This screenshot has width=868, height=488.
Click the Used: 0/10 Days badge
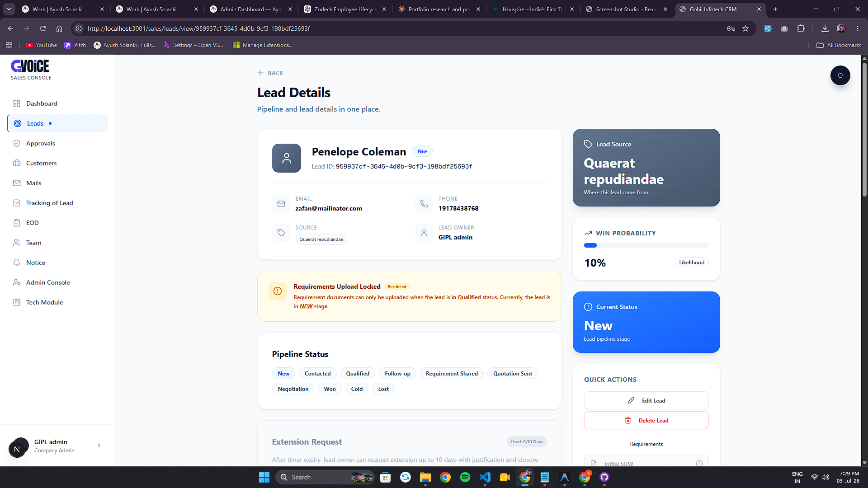tap(527, 442)
